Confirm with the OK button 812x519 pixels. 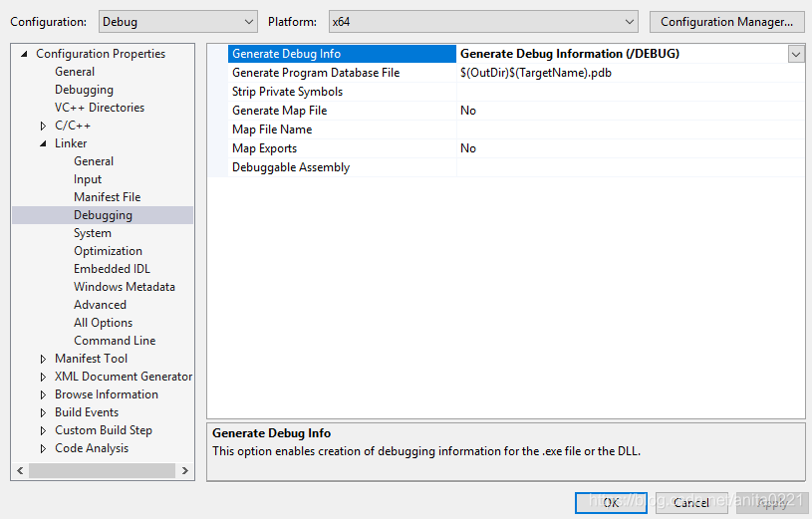click(x=611, y=502)
